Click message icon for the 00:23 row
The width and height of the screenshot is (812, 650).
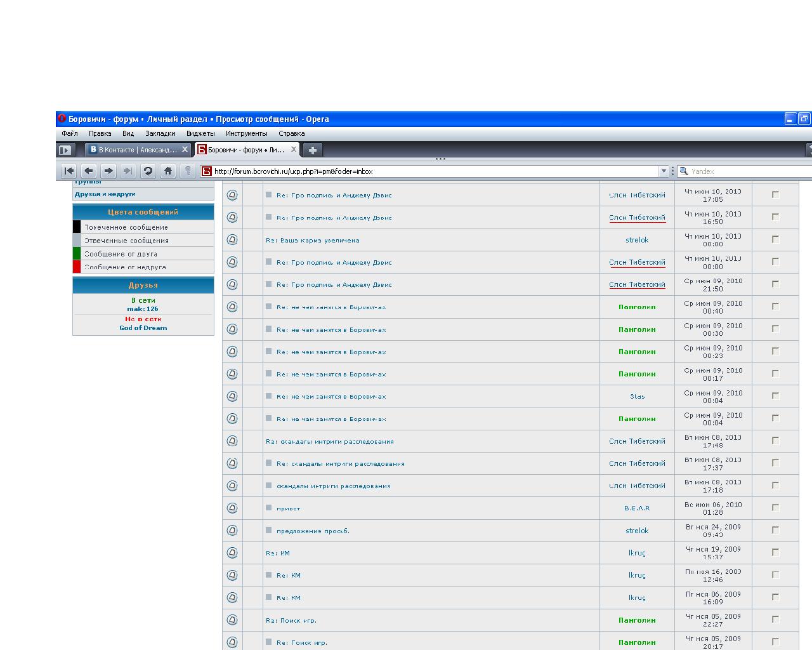(x=232, y=352)
